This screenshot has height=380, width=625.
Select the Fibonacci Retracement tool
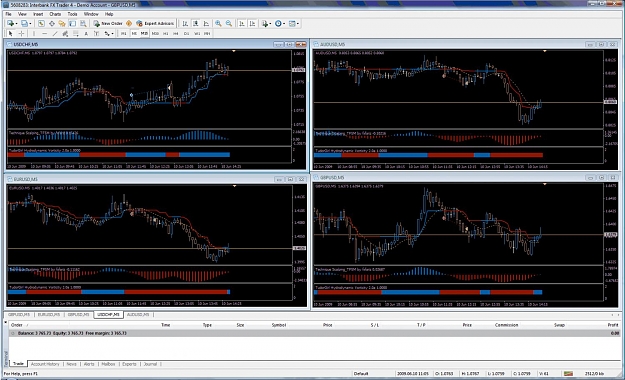[75, 33]
